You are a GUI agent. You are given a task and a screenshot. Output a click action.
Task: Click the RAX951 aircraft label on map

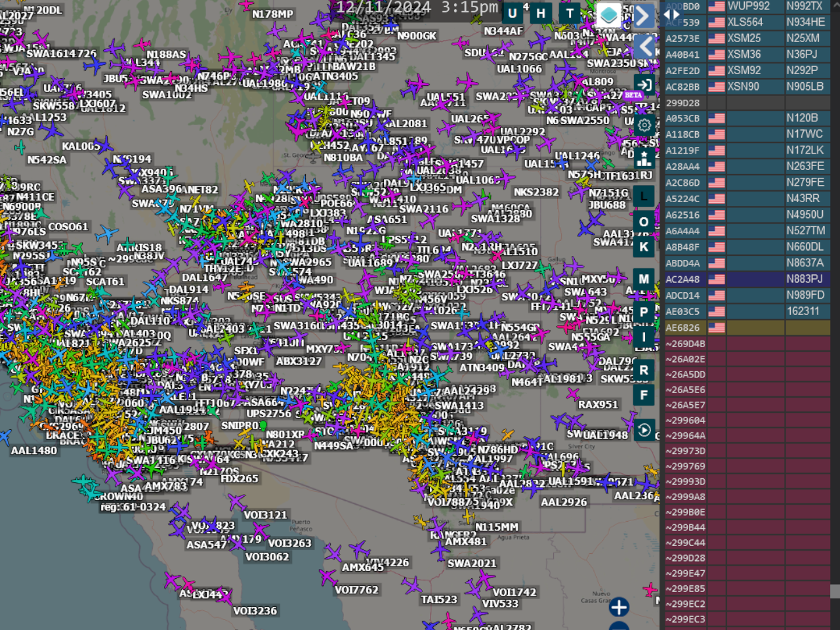[x=598, y=405]
